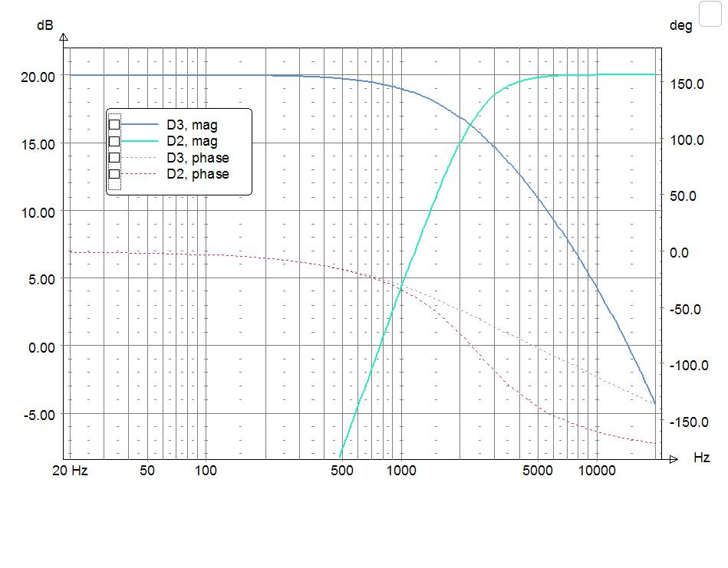Click the Hz axis unit label at right

coord(702,458)
